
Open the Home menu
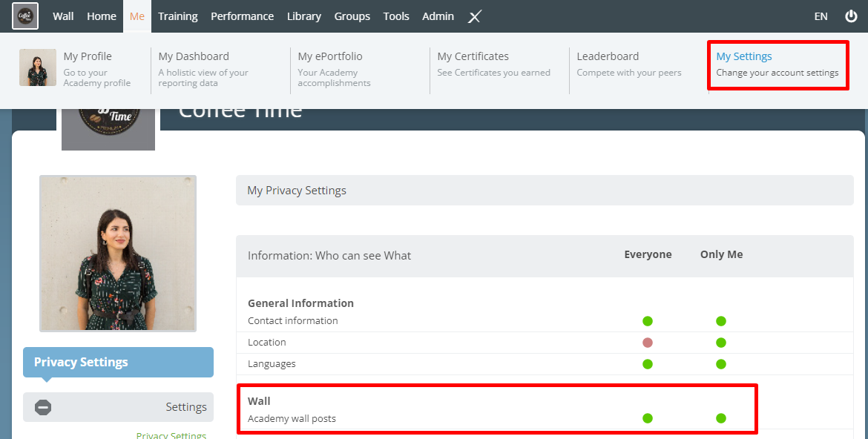coord(102,16)
